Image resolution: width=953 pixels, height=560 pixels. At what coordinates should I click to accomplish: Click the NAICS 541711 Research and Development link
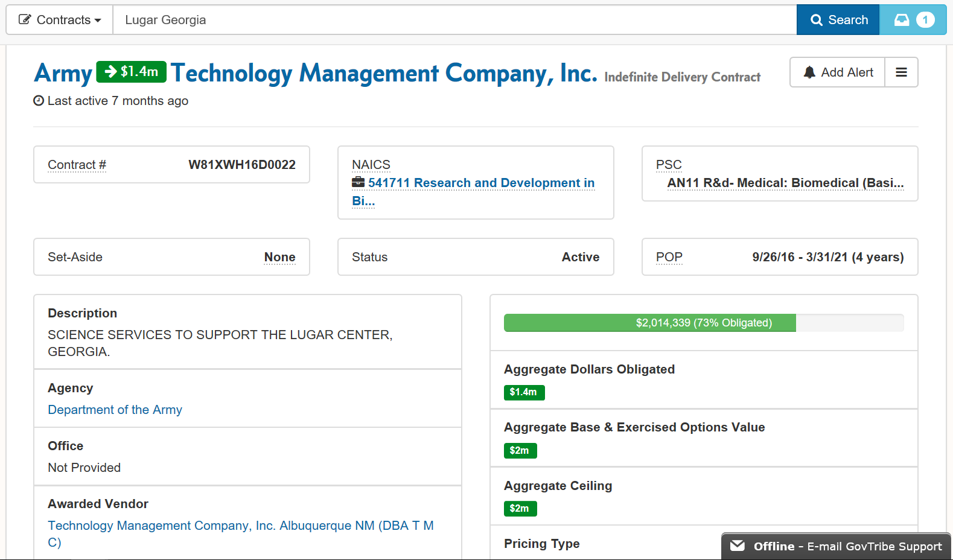tap(481, 183)
